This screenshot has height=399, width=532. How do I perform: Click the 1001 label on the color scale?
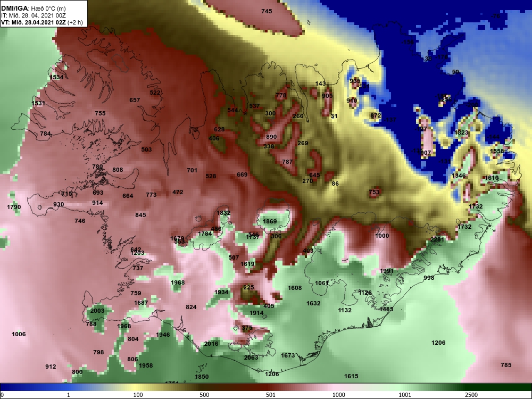coord(405,395)
